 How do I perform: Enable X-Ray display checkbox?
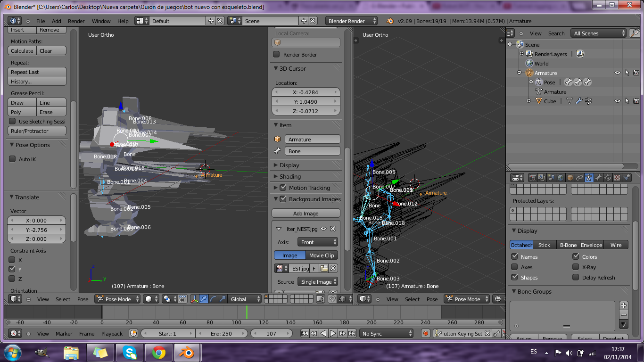click(x=576, y=267)
